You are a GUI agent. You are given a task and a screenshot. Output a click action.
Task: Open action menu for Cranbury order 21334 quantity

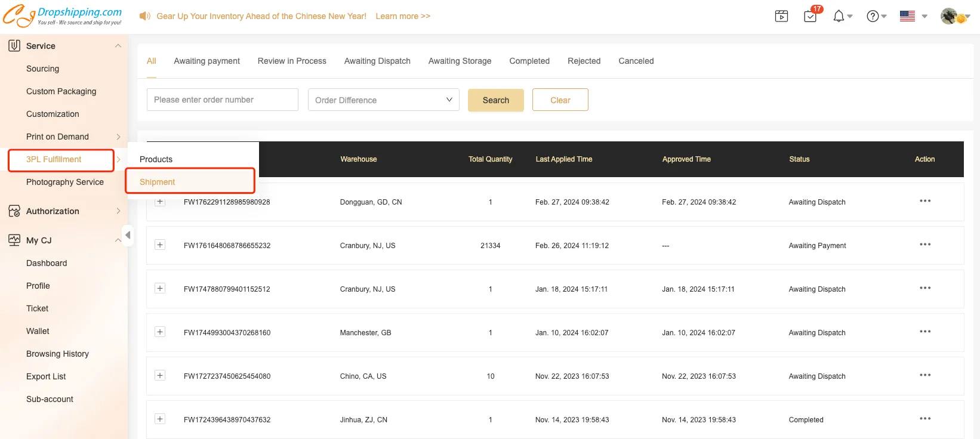[x=925, y=245]
